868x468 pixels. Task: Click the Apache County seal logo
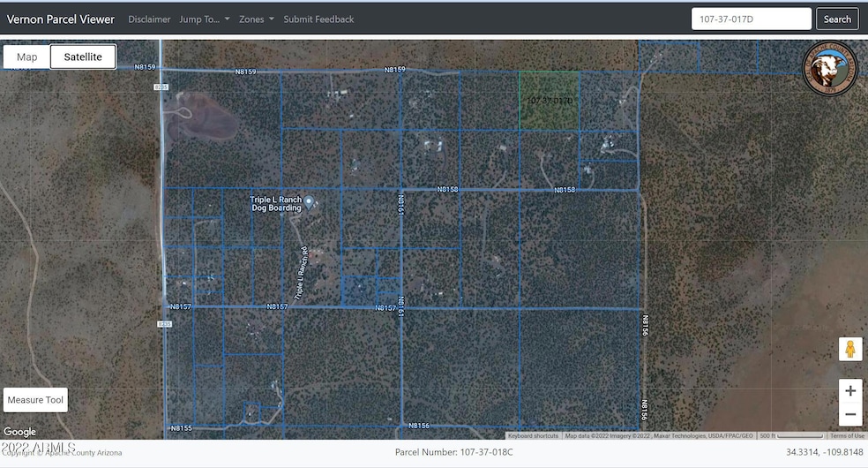point(829,69)
